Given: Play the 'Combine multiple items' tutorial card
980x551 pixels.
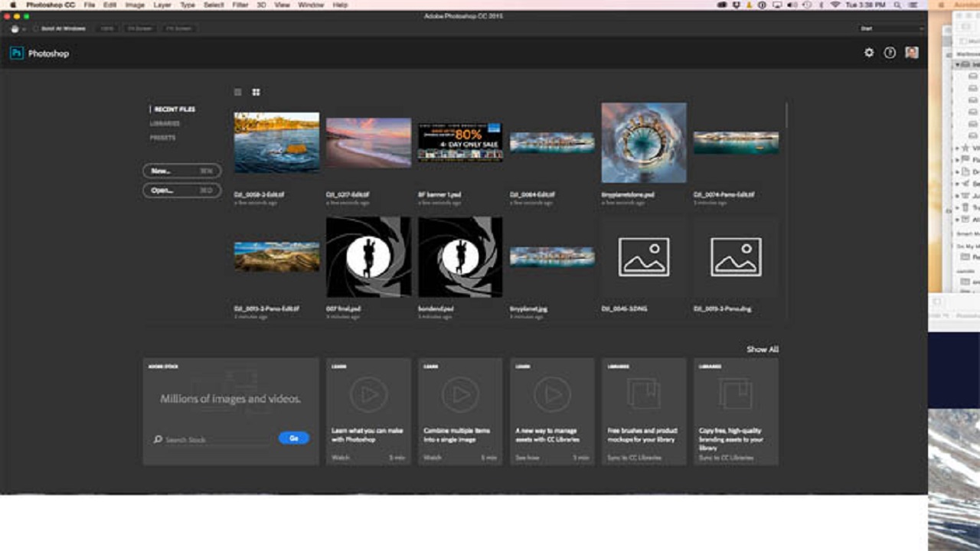Looking at the screenshot, I should click(460, 395).
